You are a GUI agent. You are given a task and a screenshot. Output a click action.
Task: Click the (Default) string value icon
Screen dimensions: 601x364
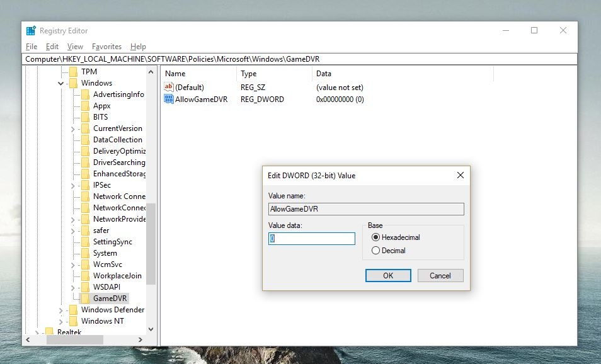tap(169, 87)
